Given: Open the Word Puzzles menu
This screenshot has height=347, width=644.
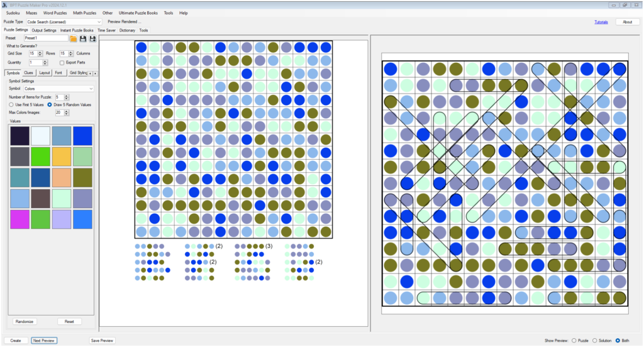Looking at the screenshot, I should pyautogui.click(x=55, y=13).
